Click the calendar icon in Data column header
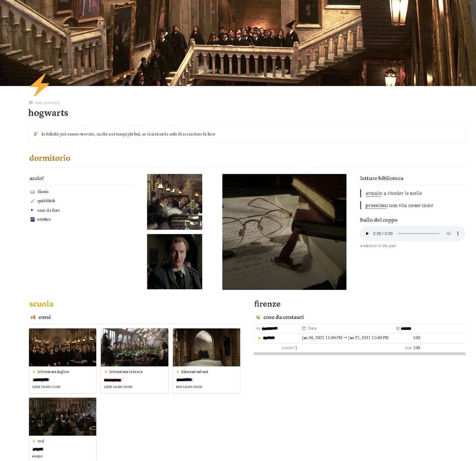This screenshot has width=476, height=461. click(304, 329)
